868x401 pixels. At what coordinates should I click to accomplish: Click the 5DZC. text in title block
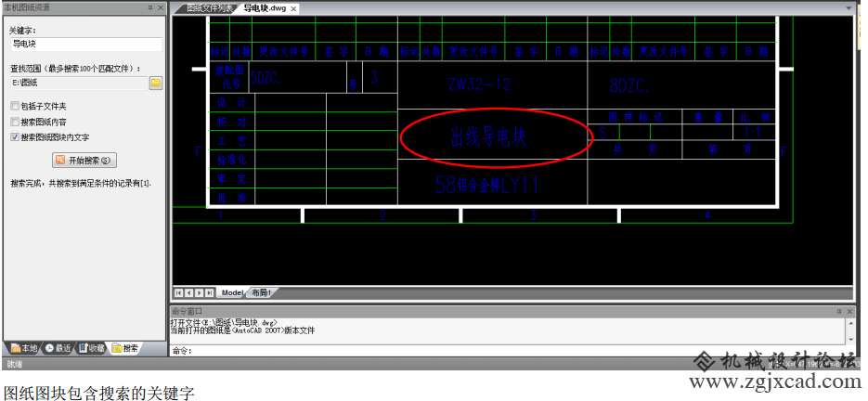(266, 78)
